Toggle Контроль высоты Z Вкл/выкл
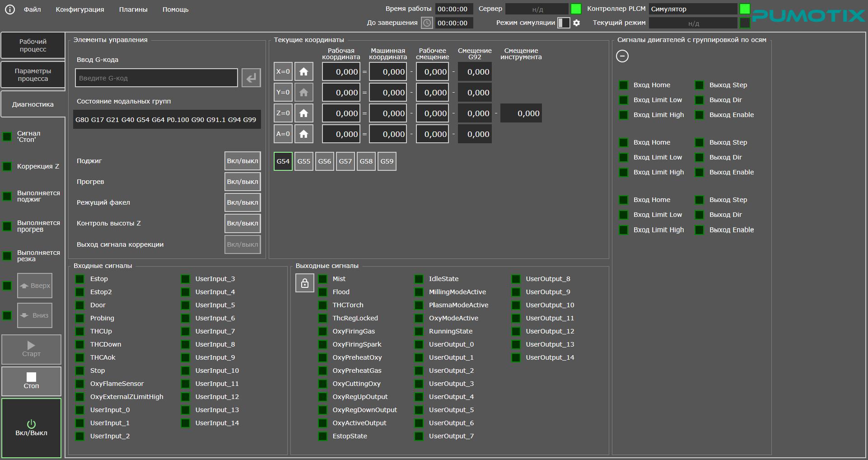This screenshot has width=868, height=460. (243, 223)
